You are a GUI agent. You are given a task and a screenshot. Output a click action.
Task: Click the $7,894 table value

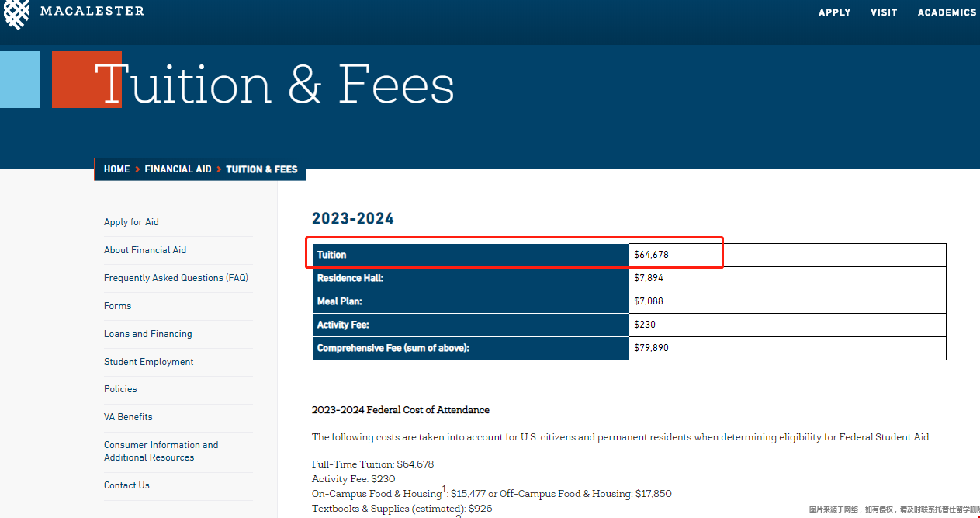click(788, 278)
